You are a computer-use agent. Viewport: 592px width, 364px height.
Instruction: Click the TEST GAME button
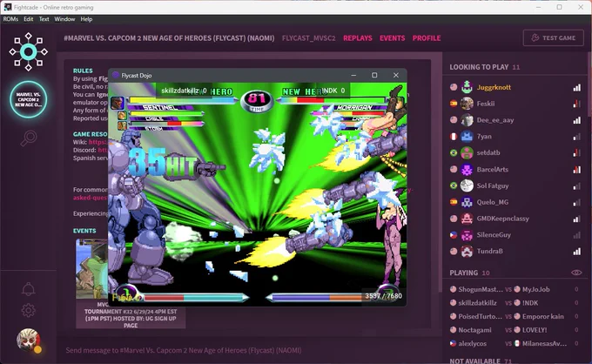coord(554,37)
